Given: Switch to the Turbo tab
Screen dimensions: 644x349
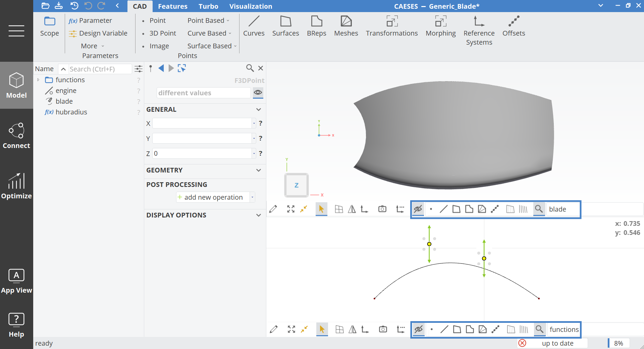Looking at the screenshot, I should pyautogui.click(x=208, y=6).
